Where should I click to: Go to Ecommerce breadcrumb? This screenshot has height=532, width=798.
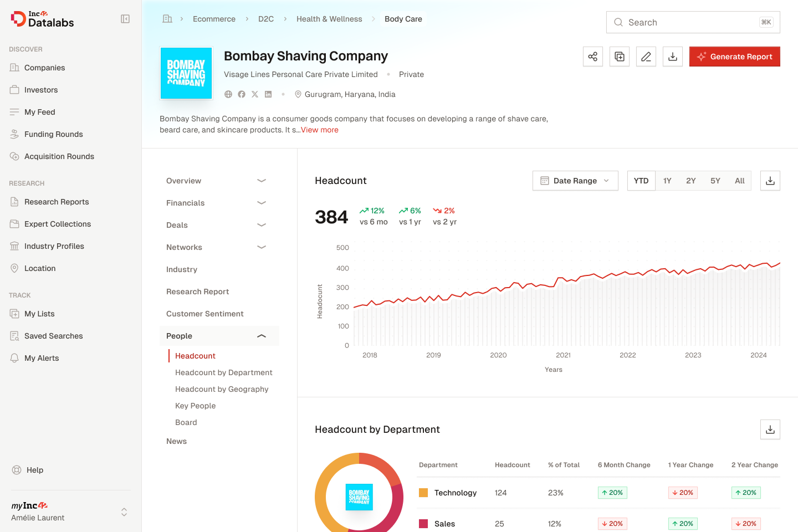point(214,19)
